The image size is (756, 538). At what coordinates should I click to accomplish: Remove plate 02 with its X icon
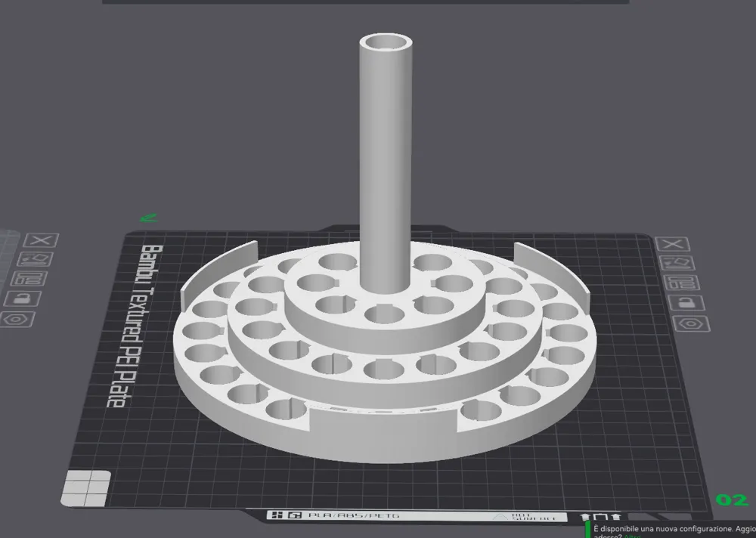[x=673, y=244]
